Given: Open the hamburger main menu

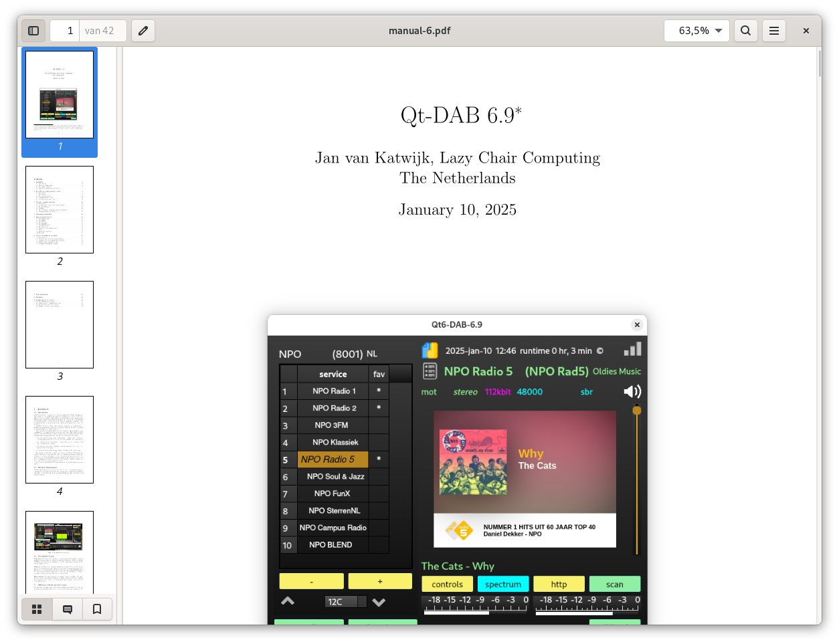Looking at the screenshot, I should click(x=774, y=31).
